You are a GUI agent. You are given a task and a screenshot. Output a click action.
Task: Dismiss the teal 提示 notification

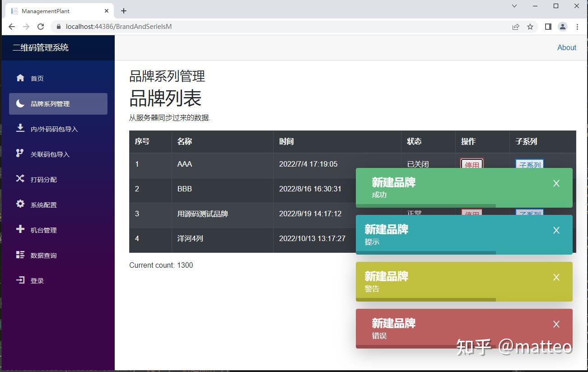pos(556,230)
